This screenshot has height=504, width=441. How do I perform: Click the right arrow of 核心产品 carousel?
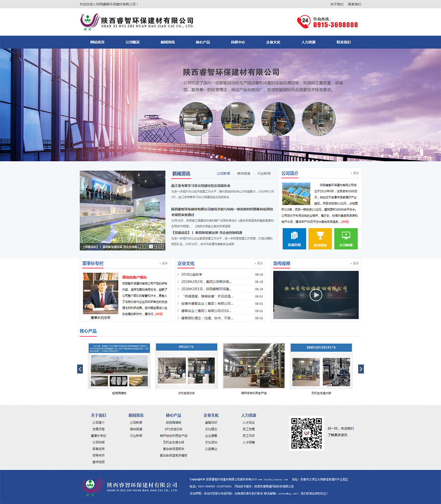[361, 368]
